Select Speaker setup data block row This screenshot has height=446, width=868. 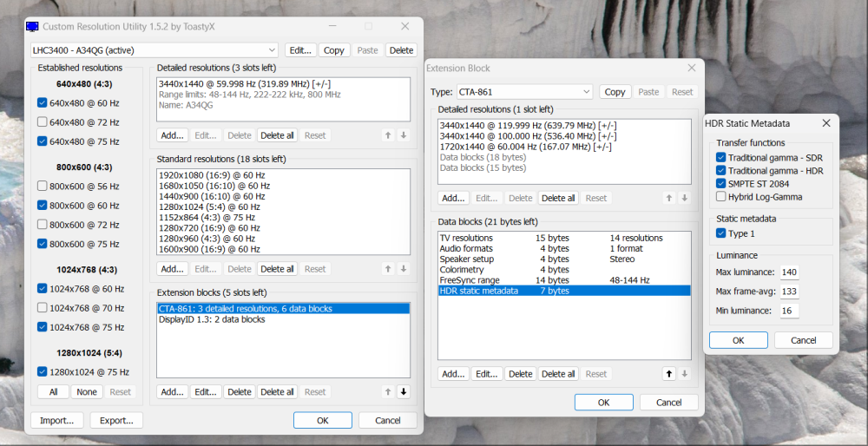point(564,259)
